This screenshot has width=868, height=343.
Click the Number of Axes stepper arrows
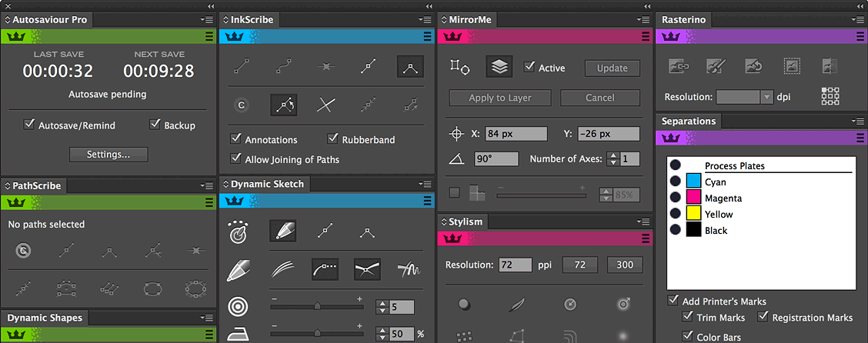pos(613,158)
